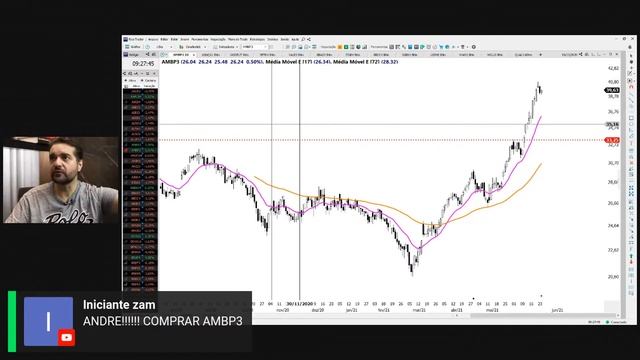Click the Ativo column header
Image resolution: width=640 pixels, height=360 pixels.
pyautogui.click(x=136, y=86)
